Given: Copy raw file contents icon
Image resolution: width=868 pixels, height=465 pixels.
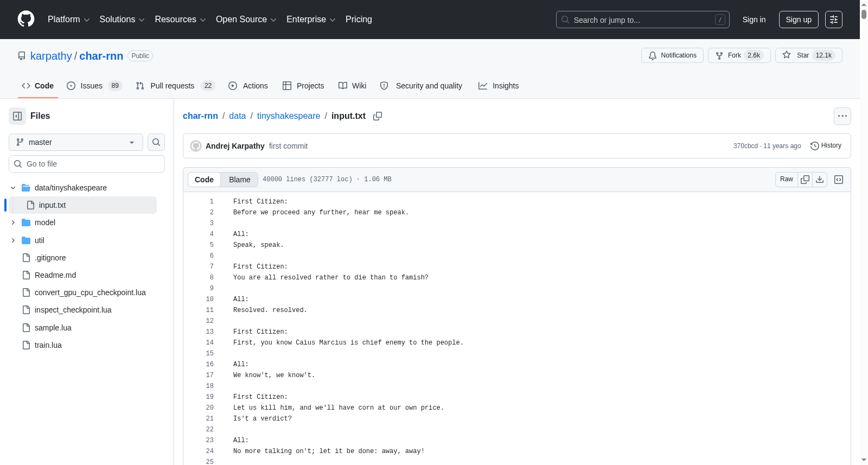Looking at the screenshot, I should point(805,180).
